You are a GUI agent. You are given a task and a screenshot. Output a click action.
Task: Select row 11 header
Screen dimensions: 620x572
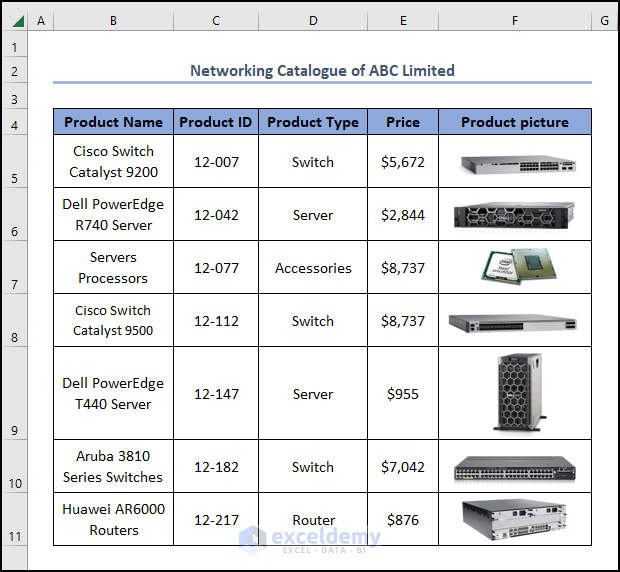coord(15,519)
